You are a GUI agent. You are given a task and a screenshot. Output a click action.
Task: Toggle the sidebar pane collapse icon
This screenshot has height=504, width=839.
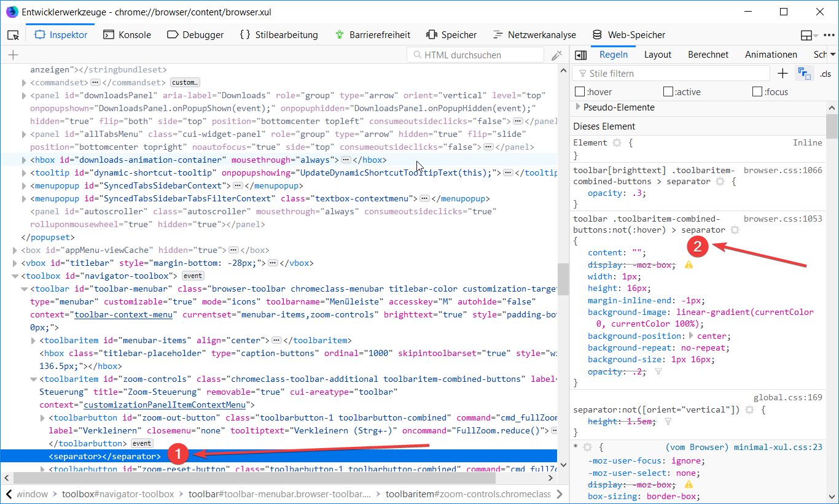pyautogui.click(x=580, y=55)
